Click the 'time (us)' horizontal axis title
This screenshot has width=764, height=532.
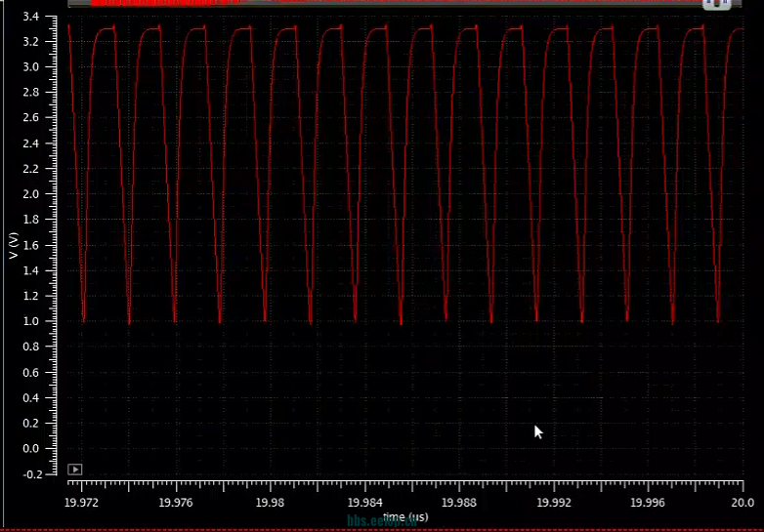(405, 517)
